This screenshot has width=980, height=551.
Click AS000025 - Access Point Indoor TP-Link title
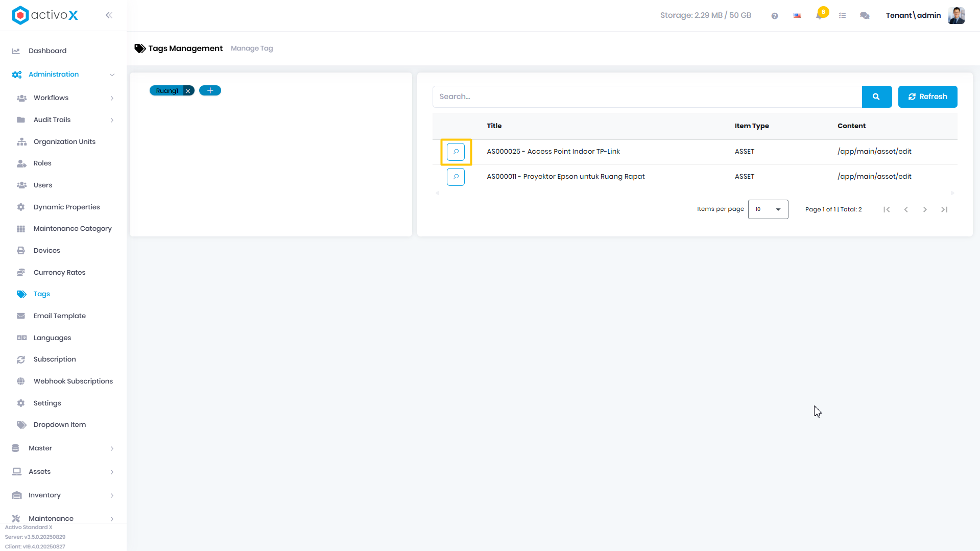(553, 152)
